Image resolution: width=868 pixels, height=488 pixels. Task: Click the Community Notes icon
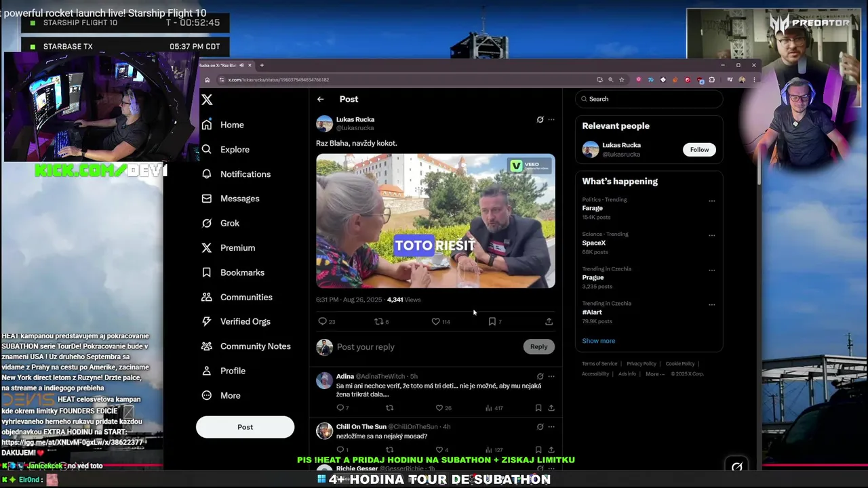(207, 346)
